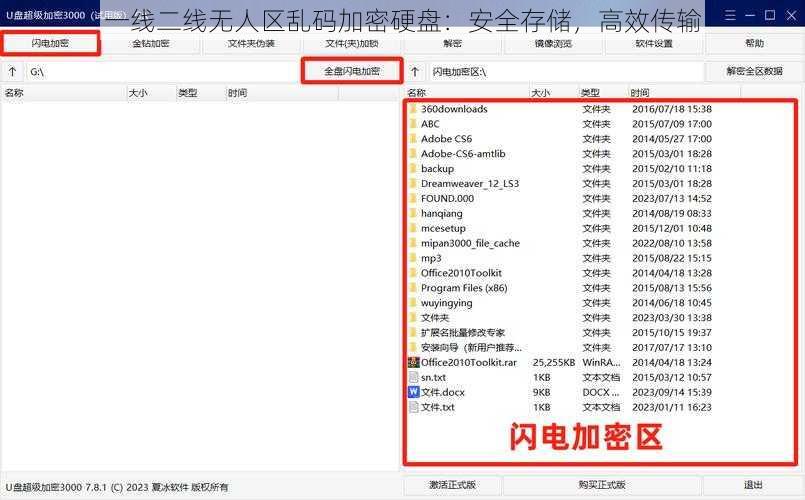Image resolution: width=805 pixels, height=500 pixels.
Task: Select the Adobe CS6 folder icon
Action: (x=413, y=139)
